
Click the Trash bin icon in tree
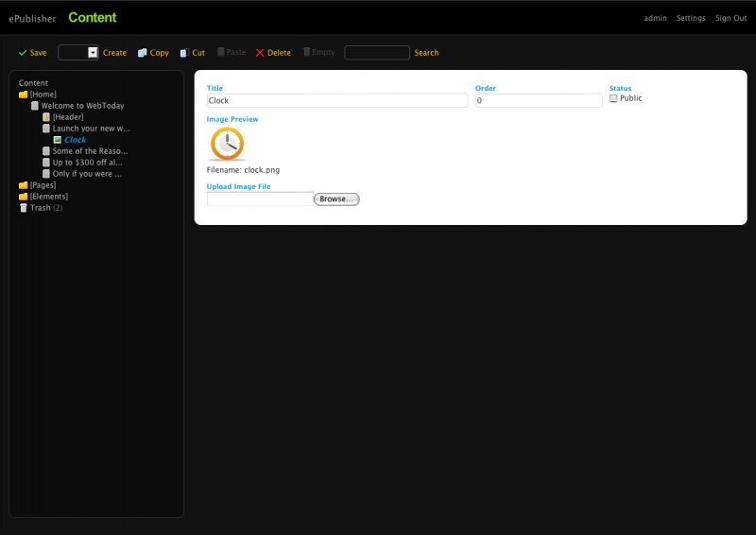(x=24, y=208)
